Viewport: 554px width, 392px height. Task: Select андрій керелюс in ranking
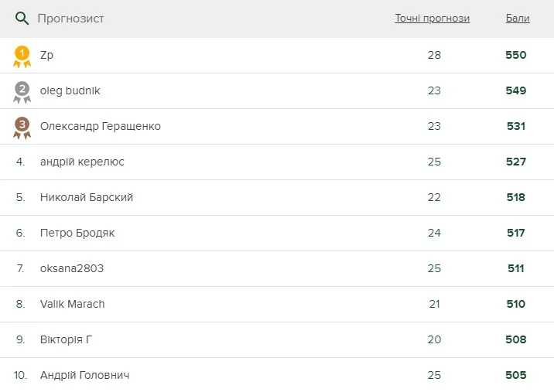point(82,162)
